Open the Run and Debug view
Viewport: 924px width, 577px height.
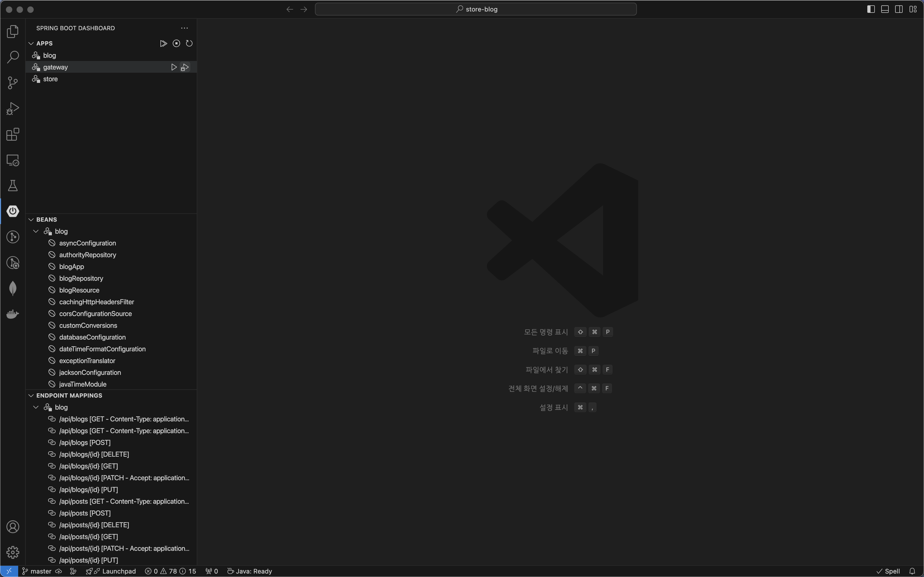(13, 108)
